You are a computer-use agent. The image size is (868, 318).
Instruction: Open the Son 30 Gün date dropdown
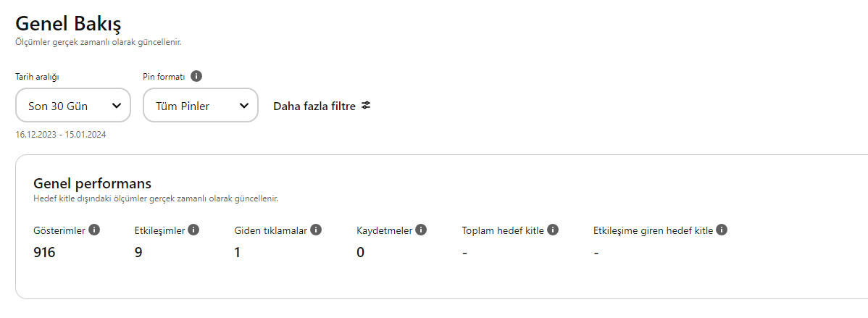click(73, 105)
